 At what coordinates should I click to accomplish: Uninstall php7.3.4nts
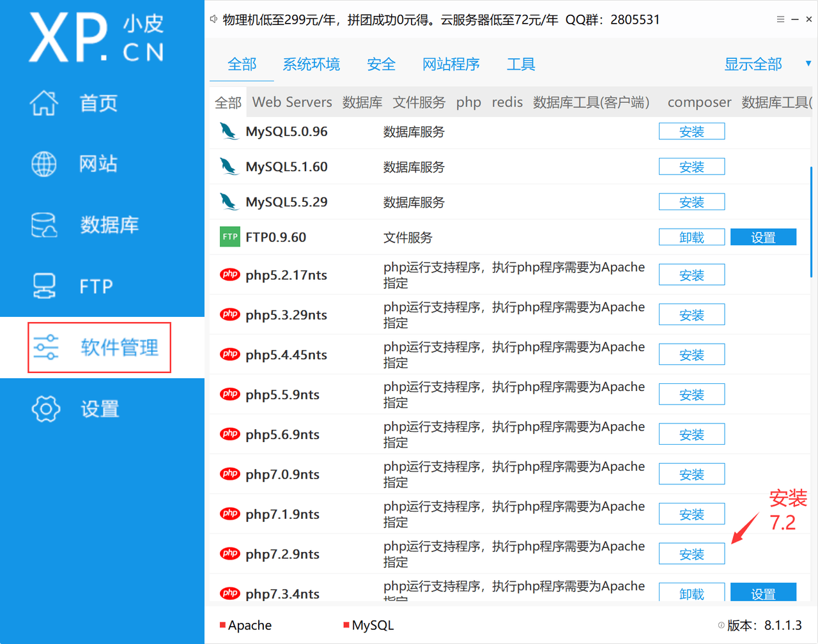(x=691, y=592)
